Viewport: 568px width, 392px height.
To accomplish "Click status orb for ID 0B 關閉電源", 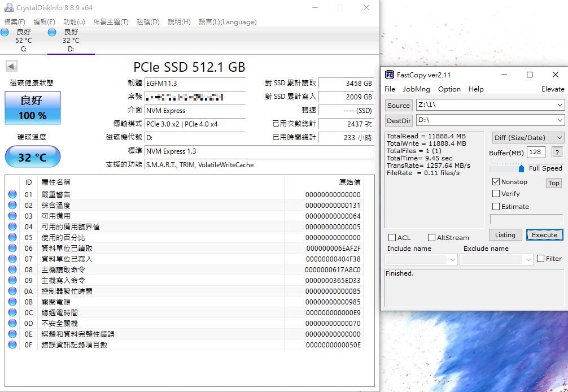I will [x=12, y=302].
